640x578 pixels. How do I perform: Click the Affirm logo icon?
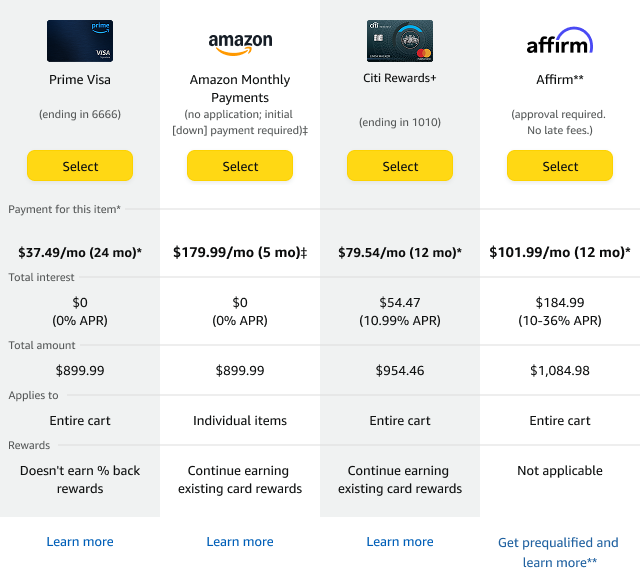pyautogui.click(x=560, y=41)
